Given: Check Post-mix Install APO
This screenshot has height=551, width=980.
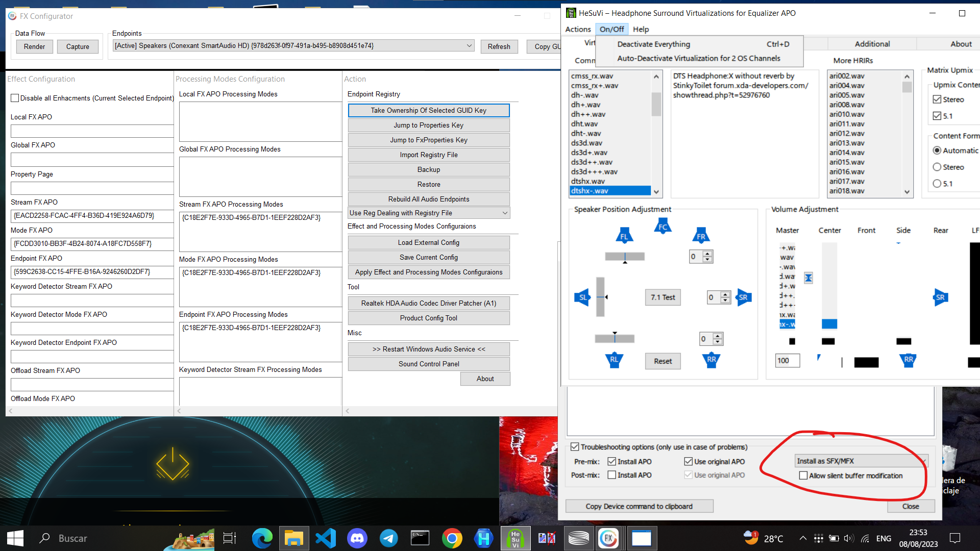Looking at the screenshot, I should [612, 475].
